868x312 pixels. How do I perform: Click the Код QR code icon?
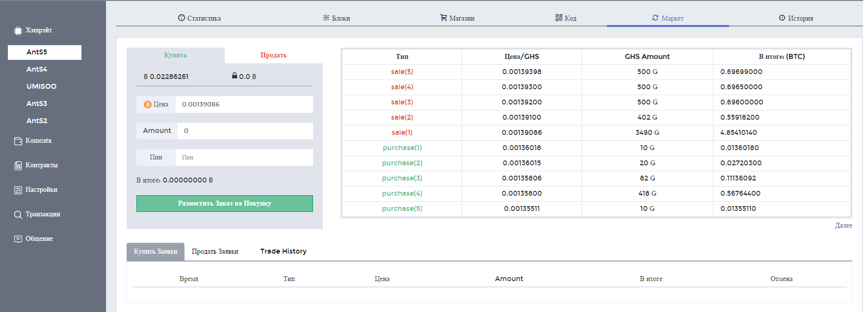point(558,18)
